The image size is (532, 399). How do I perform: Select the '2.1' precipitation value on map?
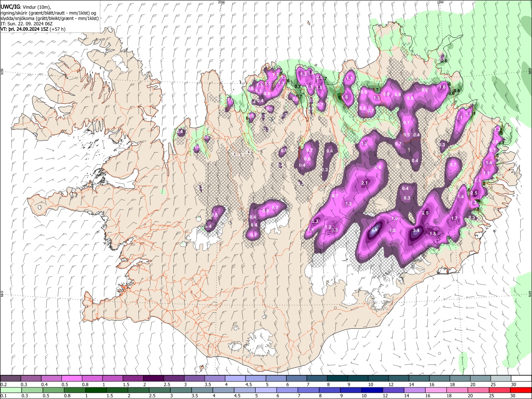[x=365, y=183]
